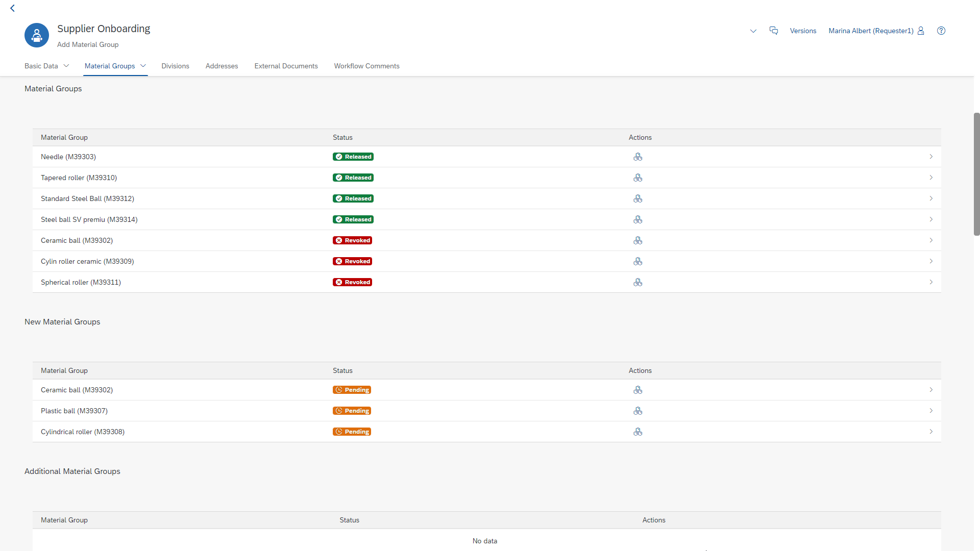Image resolution: width=980 pixels, height=551 pixels.
Task: Click action icon for Cylindrical roller (M39308)
Action: click(x=638, y=432)
